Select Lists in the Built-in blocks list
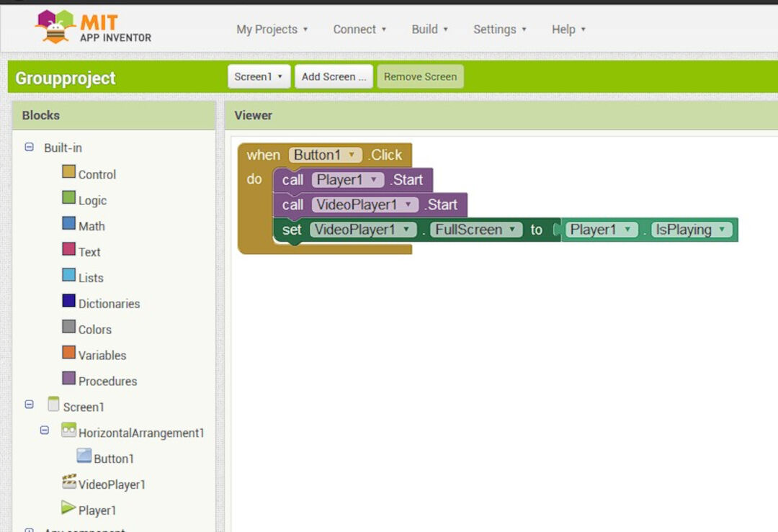778x532 pixels. pyautogui.click(x=91, y=278)
